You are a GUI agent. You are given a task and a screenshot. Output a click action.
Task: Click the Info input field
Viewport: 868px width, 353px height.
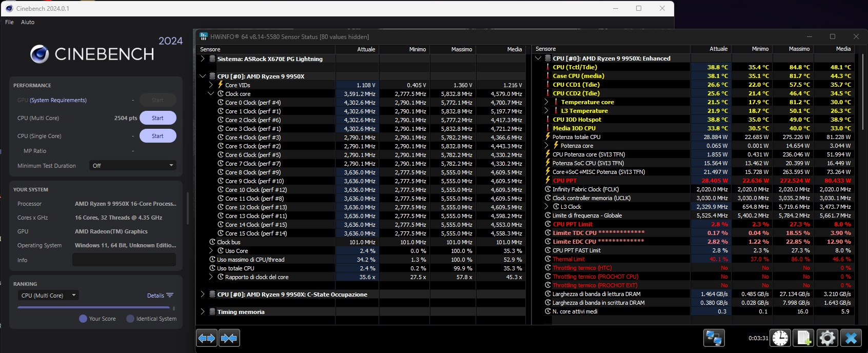pos(124,260)
